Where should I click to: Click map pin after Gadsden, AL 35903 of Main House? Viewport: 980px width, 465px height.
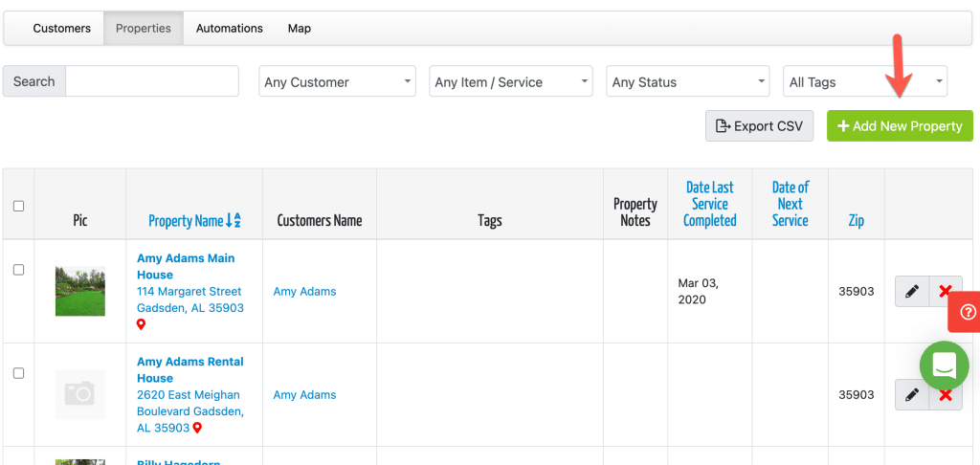tap(142, 324)
